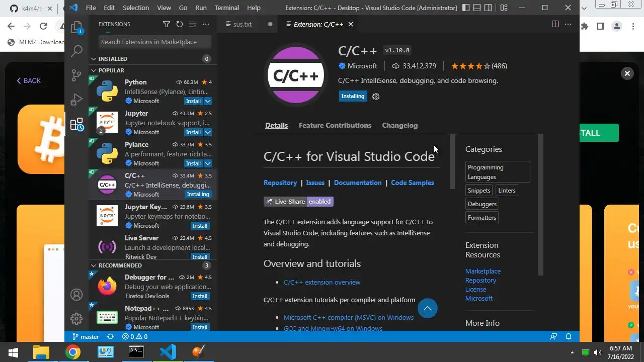Open editor more actions ellipsis

(568, 24)
